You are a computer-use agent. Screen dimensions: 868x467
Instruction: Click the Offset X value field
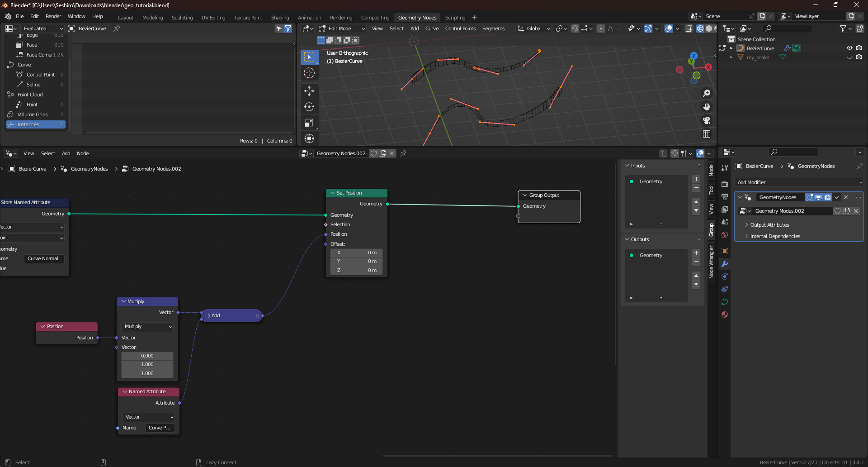pos(356,253)
